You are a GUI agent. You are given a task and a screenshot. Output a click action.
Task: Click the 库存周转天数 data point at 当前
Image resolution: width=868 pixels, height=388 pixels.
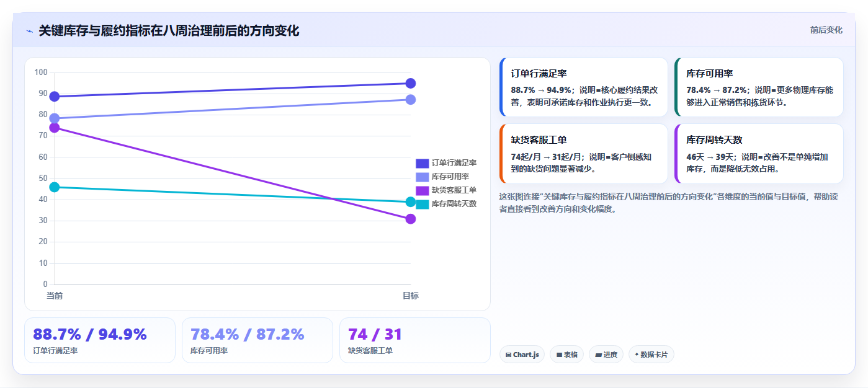(55, 187)
